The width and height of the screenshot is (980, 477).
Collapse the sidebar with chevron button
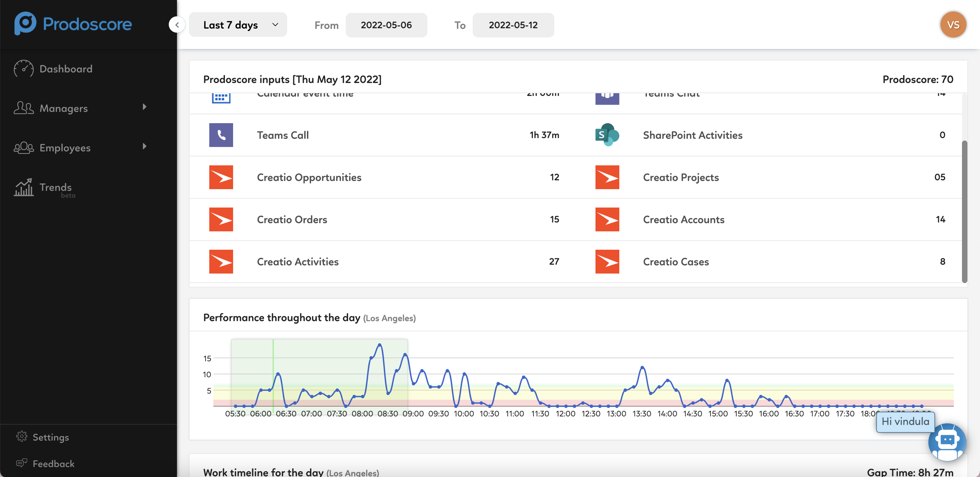click(177, 25)
